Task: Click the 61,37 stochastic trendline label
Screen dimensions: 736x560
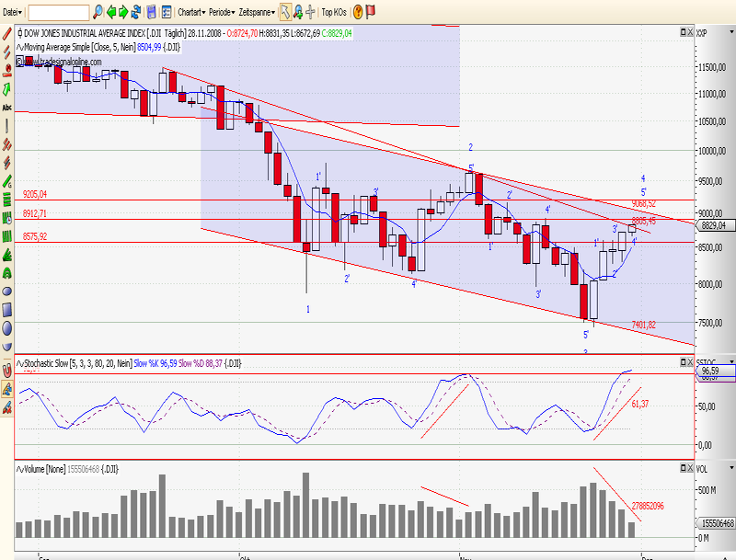Action: [x=639, y=404]
